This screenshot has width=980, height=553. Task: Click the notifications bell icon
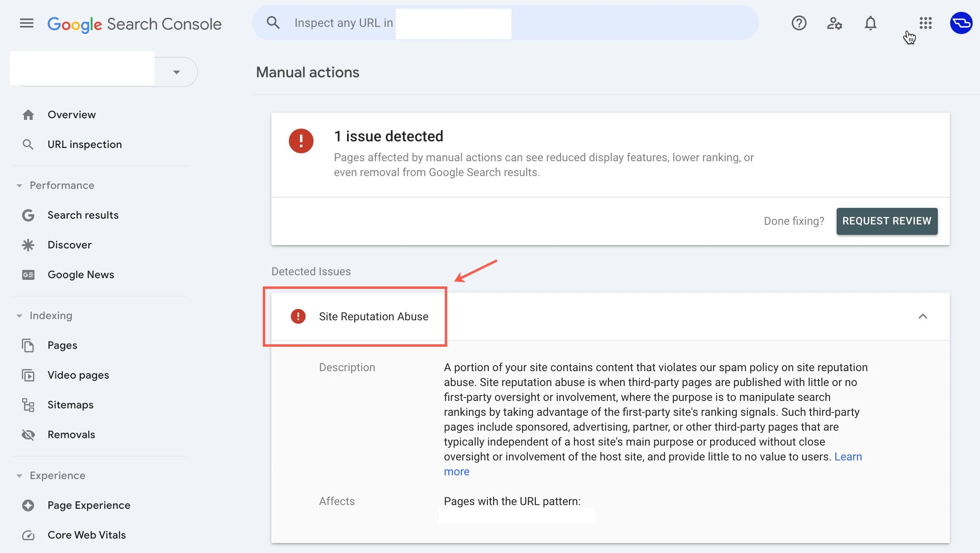click(x=870, y=23)
